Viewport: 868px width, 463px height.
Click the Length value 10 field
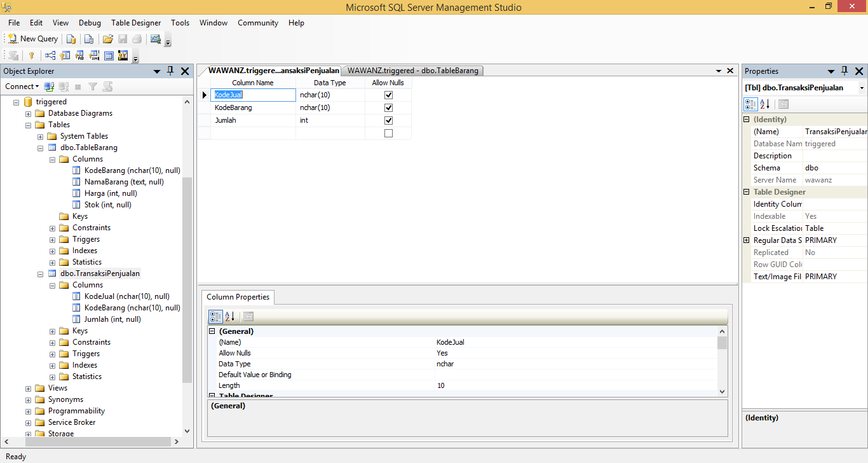576,385
